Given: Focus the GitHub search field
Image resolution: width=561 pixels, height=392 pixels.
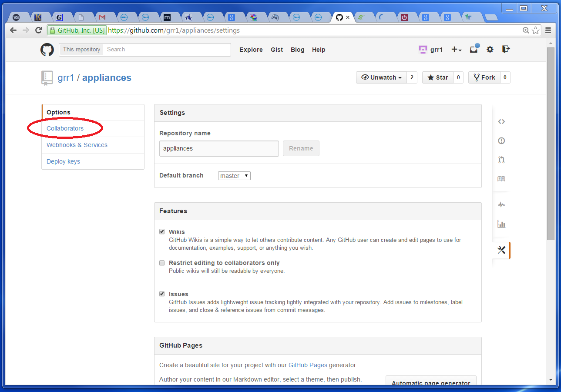Looking at the screenshot, I should pyautogui.click(x=167, y=50).
